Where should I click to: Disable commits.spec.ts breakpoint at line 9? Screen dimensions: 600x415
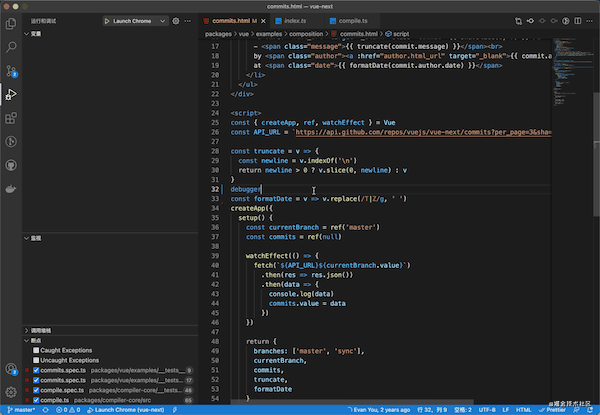pos(36,370)
